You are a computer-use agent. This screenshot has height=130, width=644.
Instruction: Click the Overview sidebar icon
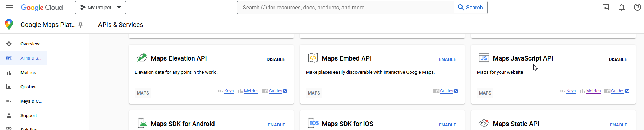pyautogui.click(x=9, y=44)
